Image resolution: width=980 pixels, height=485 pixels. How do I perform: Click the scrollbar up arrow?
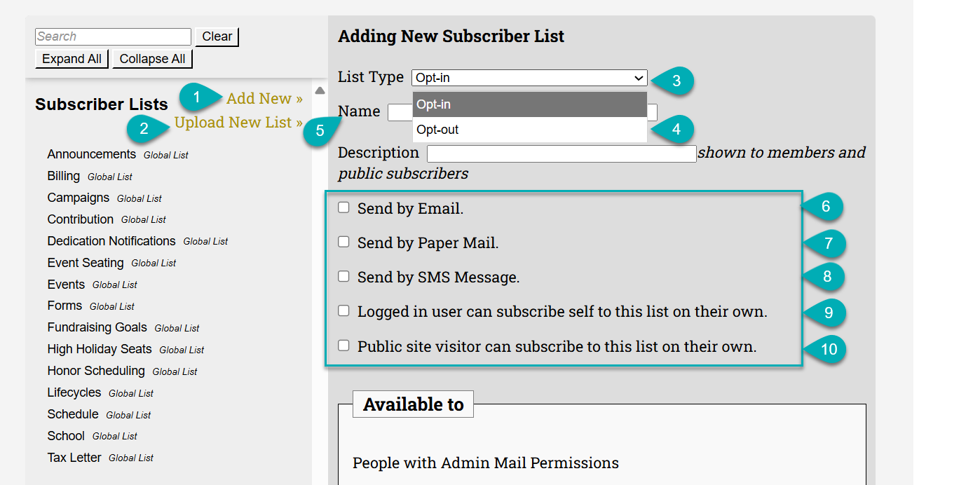[x=320, y=90]
